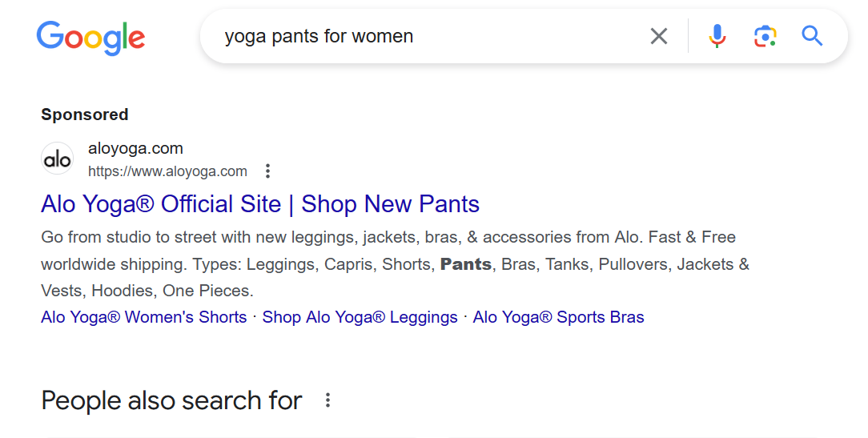
Task: Open the Alo Yoga Official Site headline link
Action: (x=259, y=204)
